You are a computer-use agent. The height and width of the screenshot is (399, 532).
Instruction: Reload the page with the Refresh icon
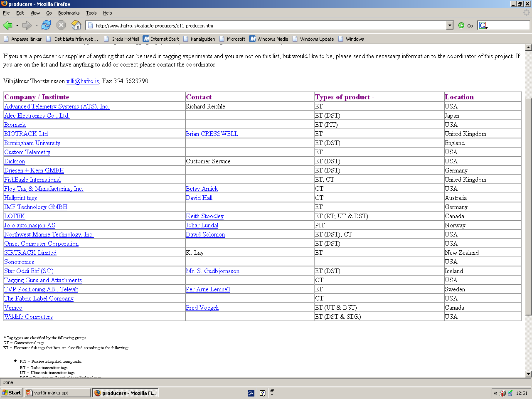tap(46, 25)
